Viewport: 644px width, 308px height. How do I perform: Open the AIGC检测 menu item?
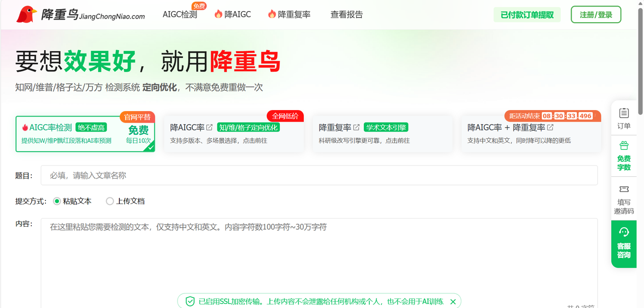[x=180, y=15]
